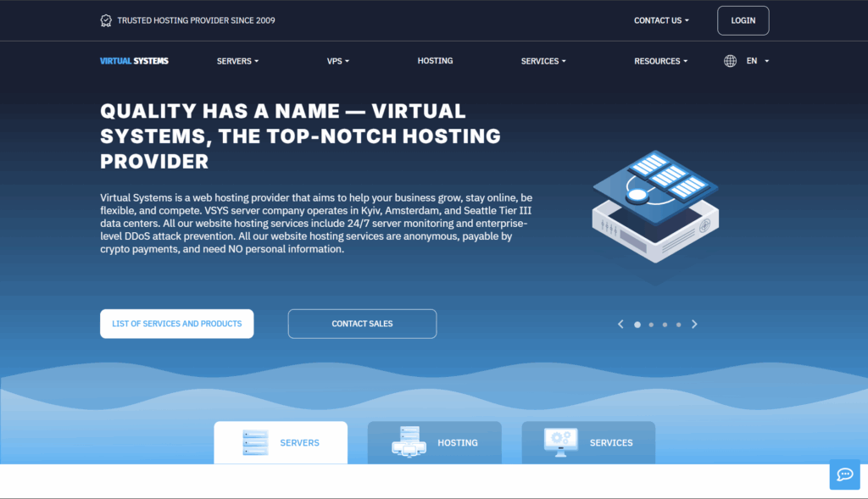
Task: Switch to the Hosting tab below banner
Action: pyautogui.click(x=434, y=442)
